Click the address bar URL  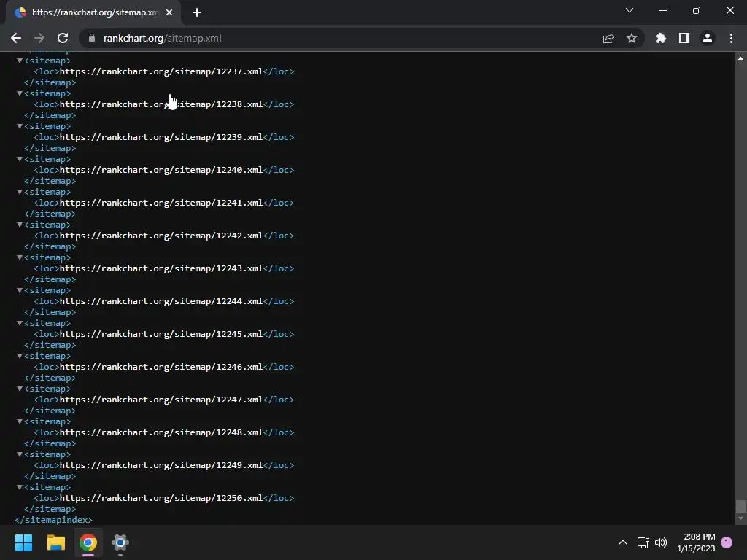click(x=163, y=38)
